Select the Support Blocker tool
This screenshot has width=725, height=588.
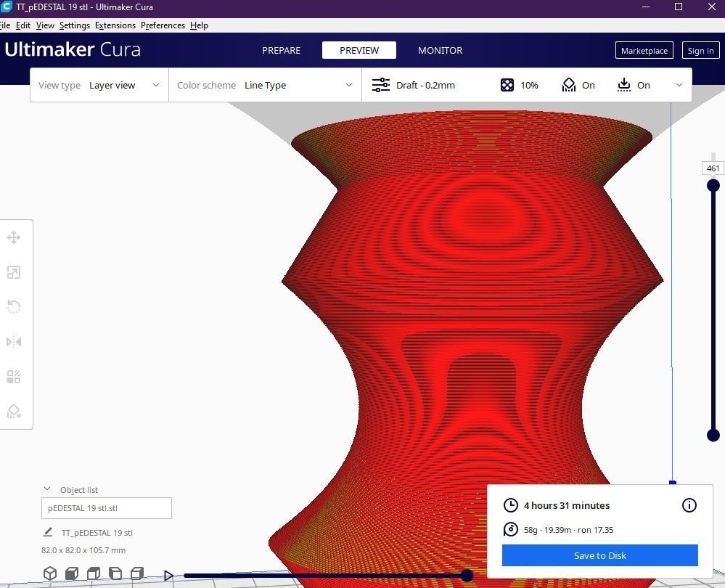[14, 412]
